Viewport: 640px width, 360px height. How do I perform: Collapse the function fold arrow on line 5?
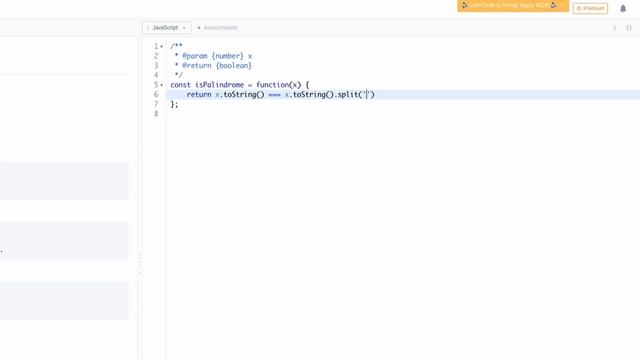tap(162, 85)
